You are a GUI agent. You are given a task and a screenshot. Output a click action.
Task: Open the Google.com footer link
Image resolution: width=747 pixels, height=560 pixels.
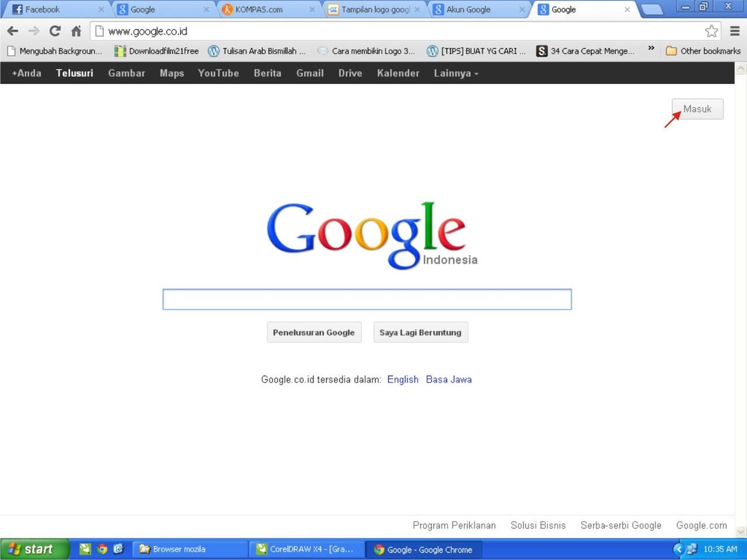[x=701, y=525]
